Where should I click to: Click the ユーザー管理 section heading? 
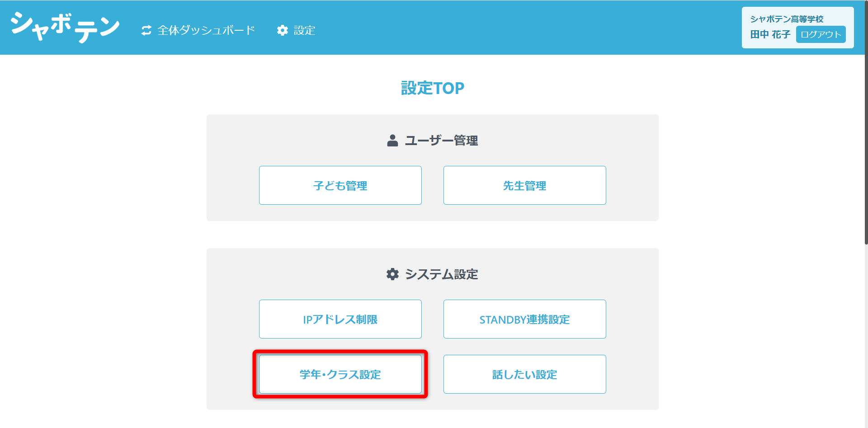(441, 141)
